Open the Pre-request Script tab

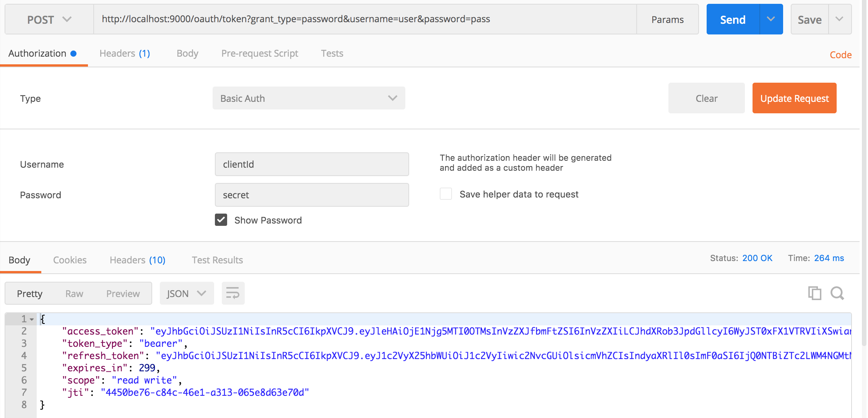coord(260,54)
